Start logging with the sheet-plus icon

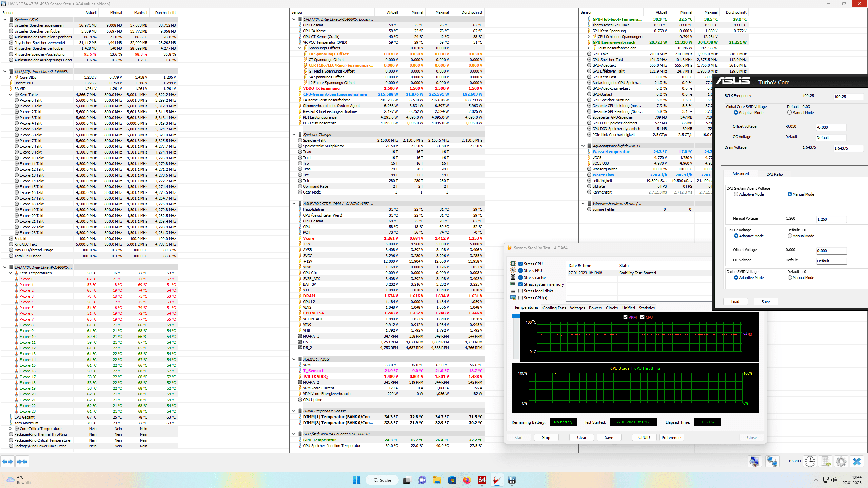[x=826, y=462]
